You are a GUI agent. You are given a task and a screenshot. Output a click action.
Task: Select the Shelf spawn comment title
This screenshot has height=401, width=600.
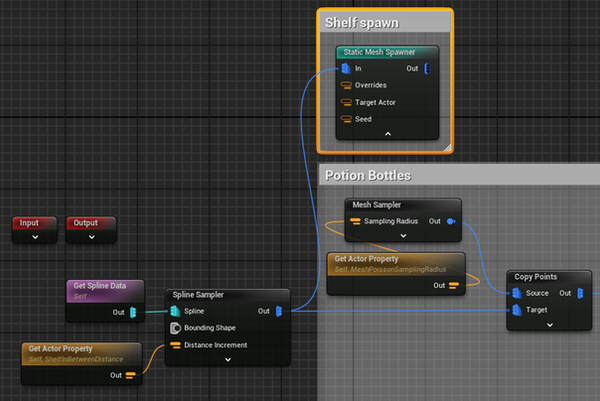pos(362,23)
